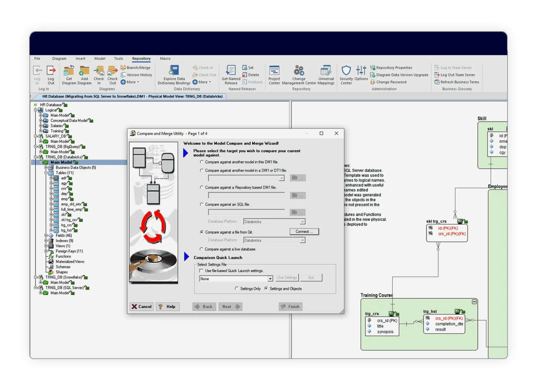537x392 pixels.
Task: Expand the Business Data Objects (5) node
Action: click(46, 167)
